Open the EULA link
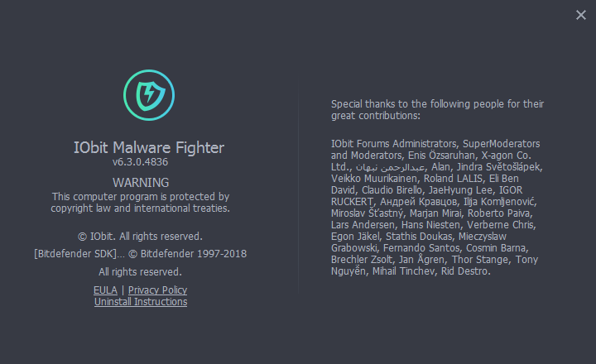 (x=105, y=290)
